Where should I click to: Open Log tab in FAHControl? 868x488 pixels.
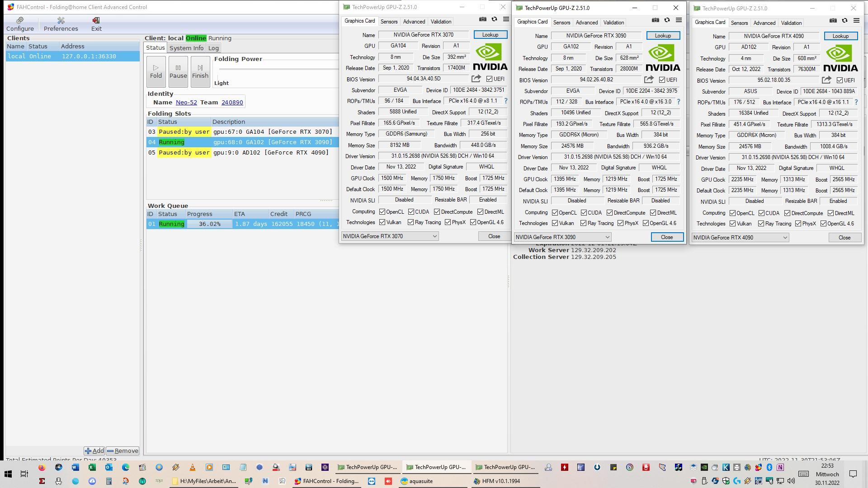[x=213, y=48]
